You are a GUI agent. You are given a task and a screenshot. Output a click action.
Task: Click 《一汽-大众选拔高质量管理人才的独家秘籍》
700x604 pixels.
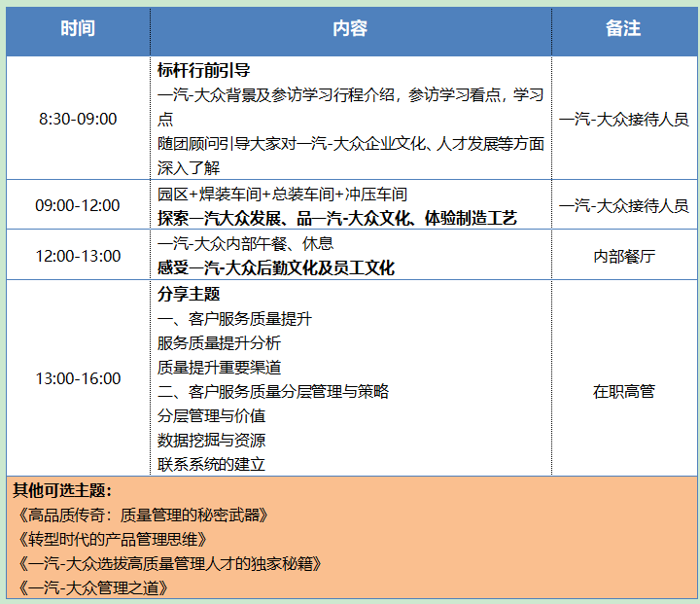pyautogui.click(x=169, y=563)
